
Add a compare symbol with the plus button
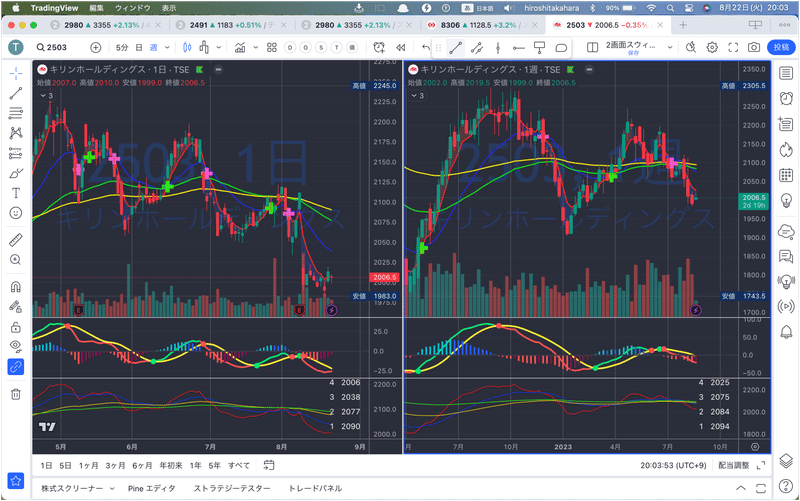coord(95,47)
